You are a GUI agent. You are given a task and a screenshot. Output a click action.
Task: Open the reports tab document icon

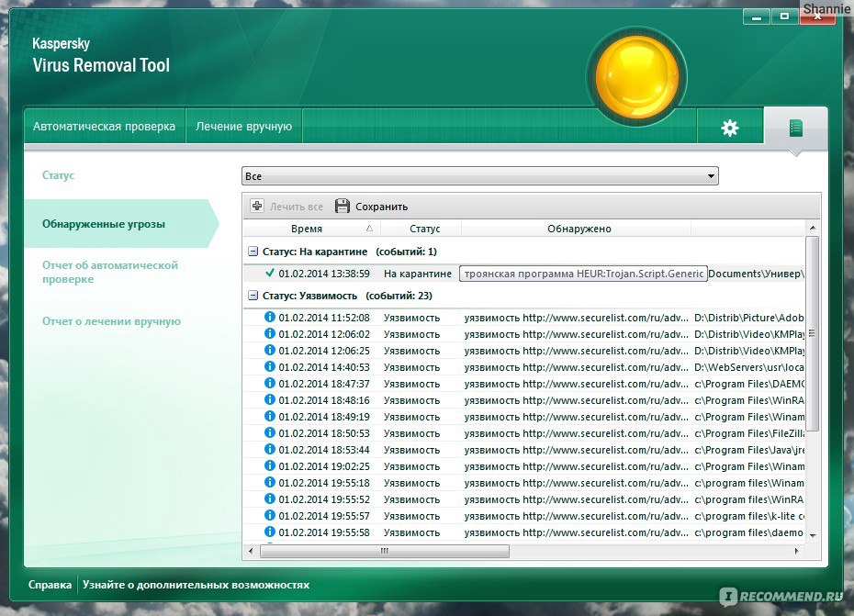click(796, 128)
